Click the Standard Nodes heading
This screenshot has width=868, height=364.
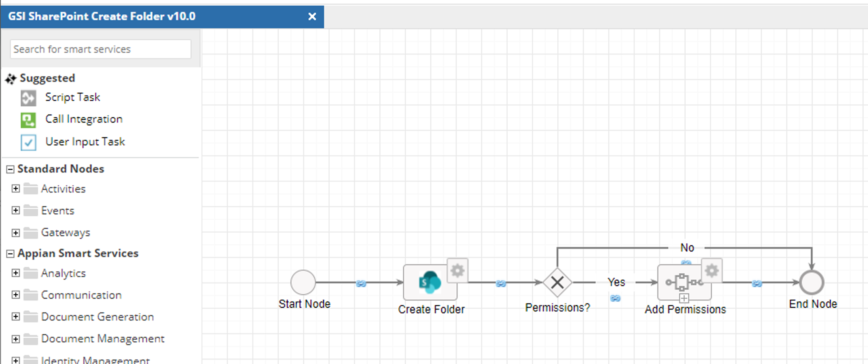pyautogui.click(x=61, y=169)
